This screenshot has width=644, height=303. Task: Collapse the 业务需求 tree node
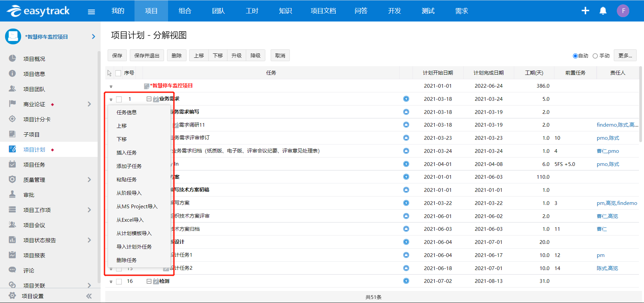149,99
